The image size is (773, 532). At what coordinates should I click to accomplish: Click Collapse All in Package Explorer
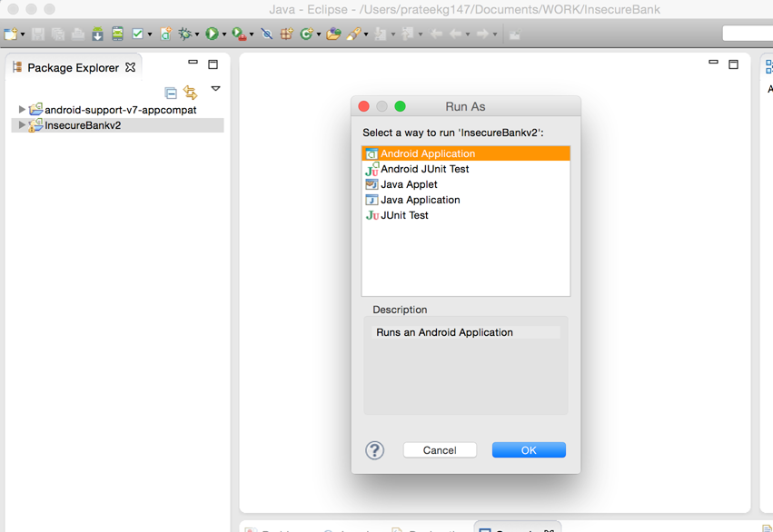tap(171, 93)
